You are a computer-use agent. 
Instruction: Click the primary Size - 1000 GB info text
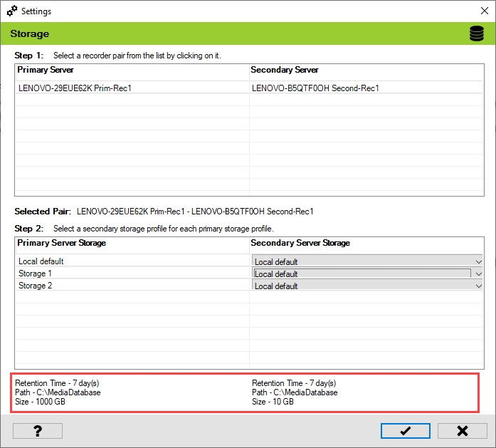(40, 402)
